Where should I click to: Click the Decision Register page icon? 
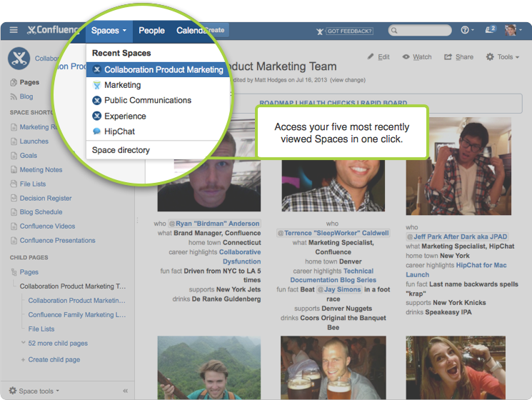14,198
